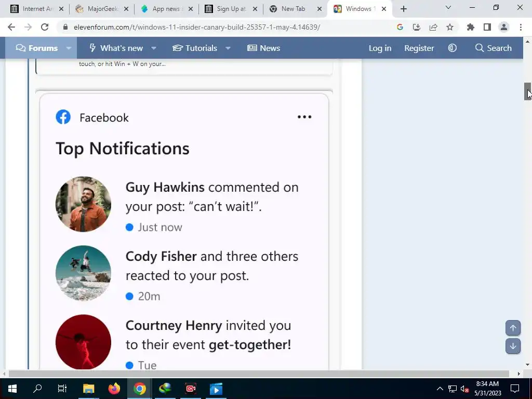Expand the Forums dropdown arrow
The width and height of the screenshot is (532, 399).
pyautogui.click(x=69, y=48)
